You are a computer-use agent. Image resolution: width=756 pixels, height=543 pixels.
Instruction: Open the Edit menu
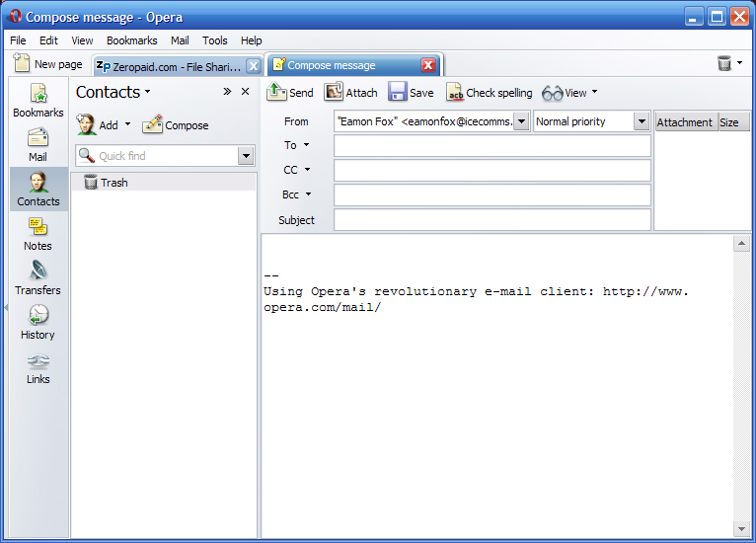pos(48,40)
